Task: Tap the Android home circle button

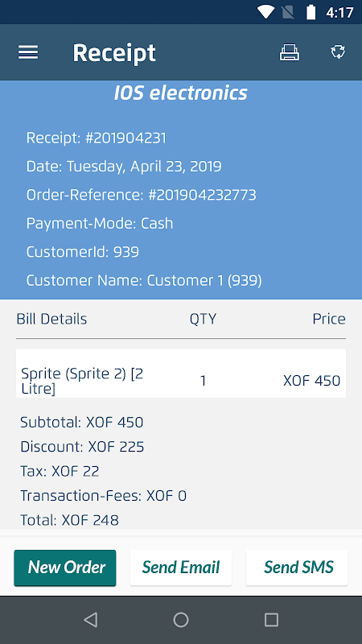Action: tap(181, 619)
